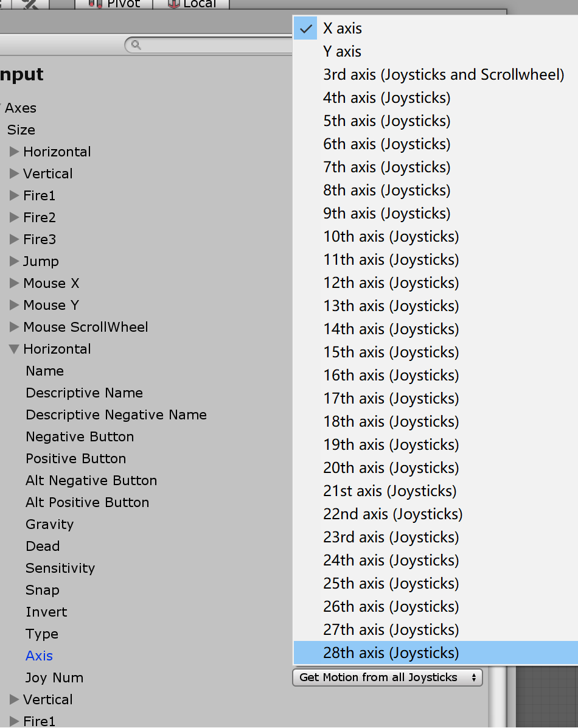Collapse the expanded Horizontal axis
This screenshot has height=728, width=578.
coord(14,349)
